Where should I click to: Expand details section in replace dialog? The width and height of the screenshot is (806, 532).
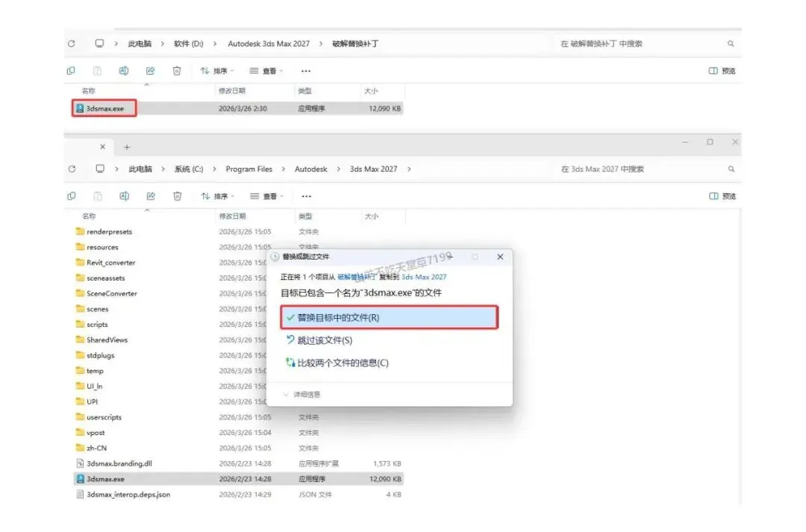[x=302, y=395]
